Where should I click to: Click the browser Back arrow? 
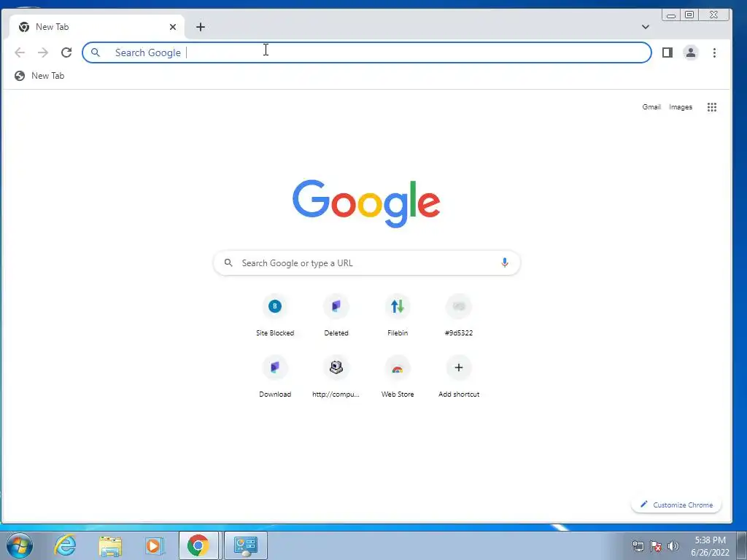[x=20, y=52]
